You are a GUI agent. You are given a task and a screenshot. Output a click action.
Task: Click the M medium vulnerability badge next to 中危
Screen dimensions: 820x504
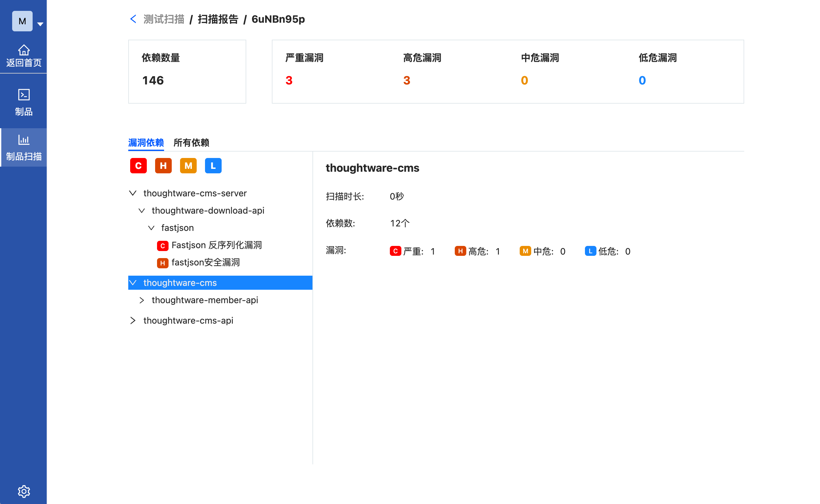pos(525,251)
